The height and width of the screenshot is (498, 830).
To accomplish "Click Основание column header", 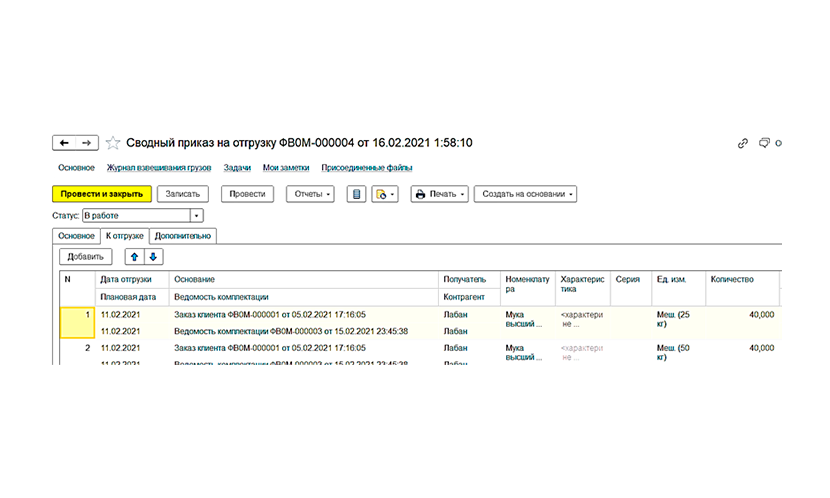I will [x=303, y=279].
